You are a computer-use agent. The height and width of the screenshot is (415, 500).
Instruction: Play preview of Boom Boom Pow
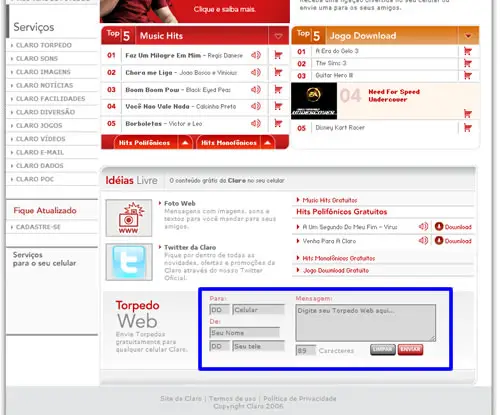tap(256, 89)
